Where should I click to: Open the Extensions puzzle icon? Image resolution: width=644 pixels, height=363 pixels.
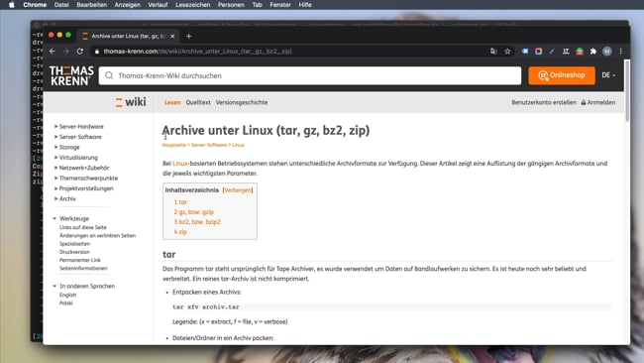[x=593, y=52]
